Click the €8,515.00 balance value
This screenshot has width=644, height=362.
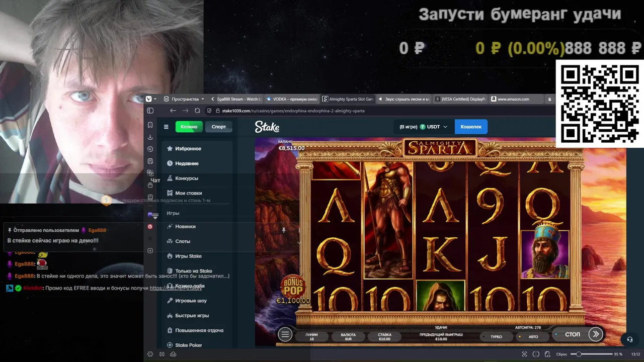pos(291,148)
